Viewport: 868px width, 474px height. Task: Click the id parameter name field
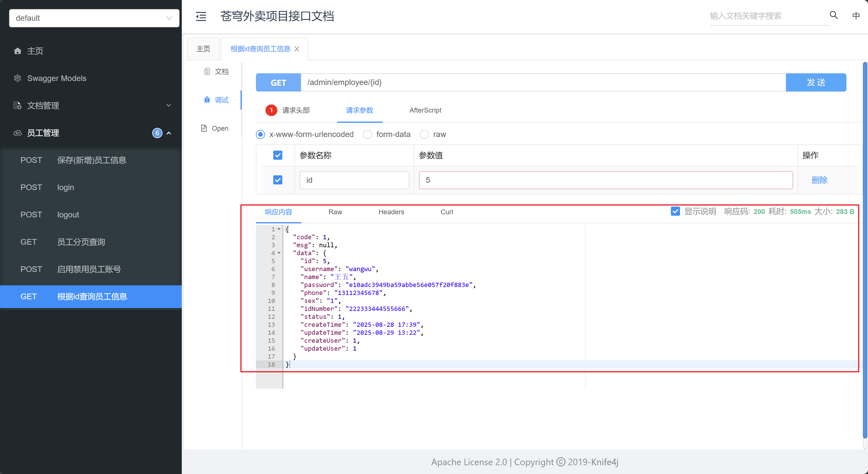[354, 180]
